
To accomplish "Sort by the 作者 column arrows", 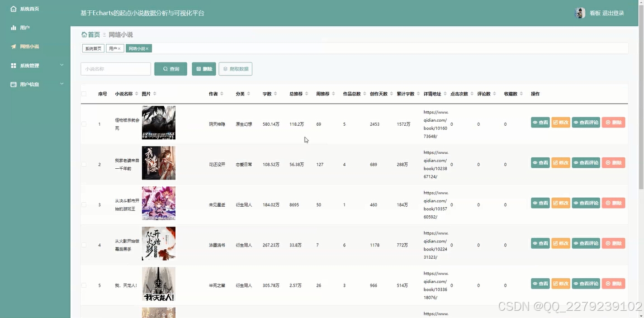I will click(x=222, y=94).
